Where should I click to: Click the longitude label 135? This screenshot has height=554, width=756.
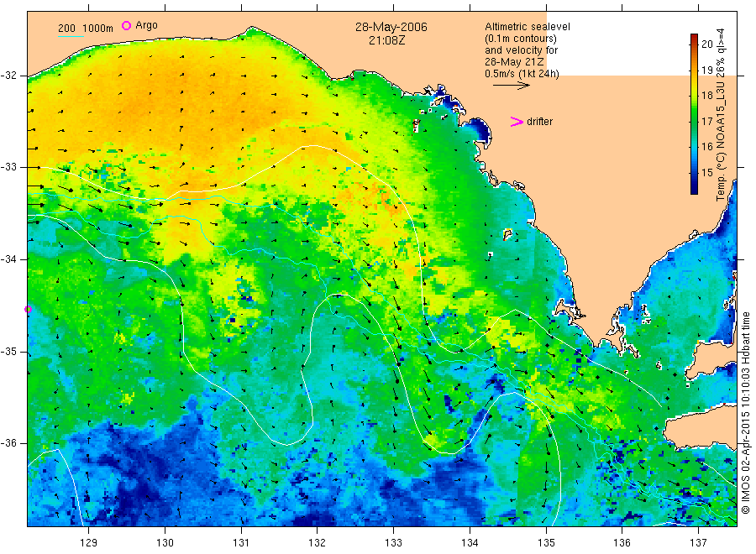tap(546, 543)
